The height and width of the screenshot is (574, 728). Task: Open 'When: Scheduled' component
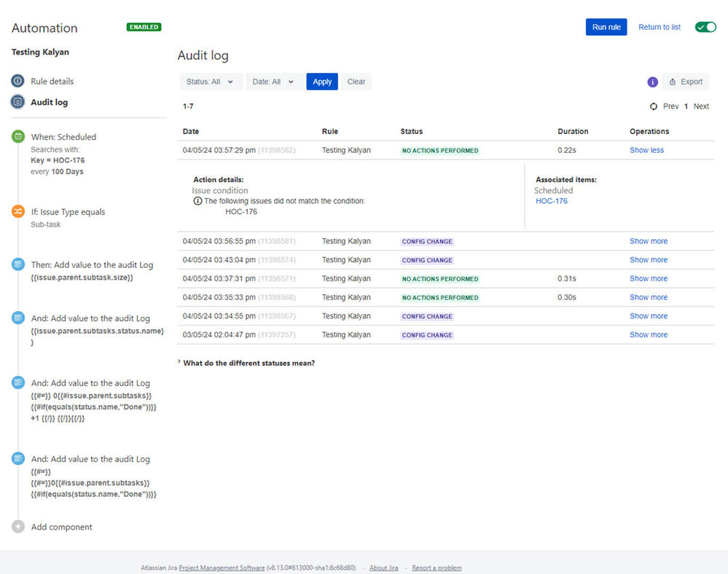pos(63,137)
